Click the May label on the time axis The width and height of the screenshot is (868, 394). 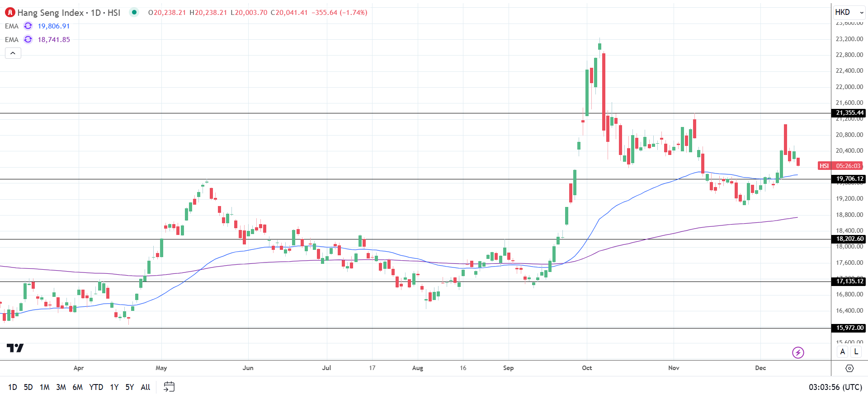coord(161,368)
